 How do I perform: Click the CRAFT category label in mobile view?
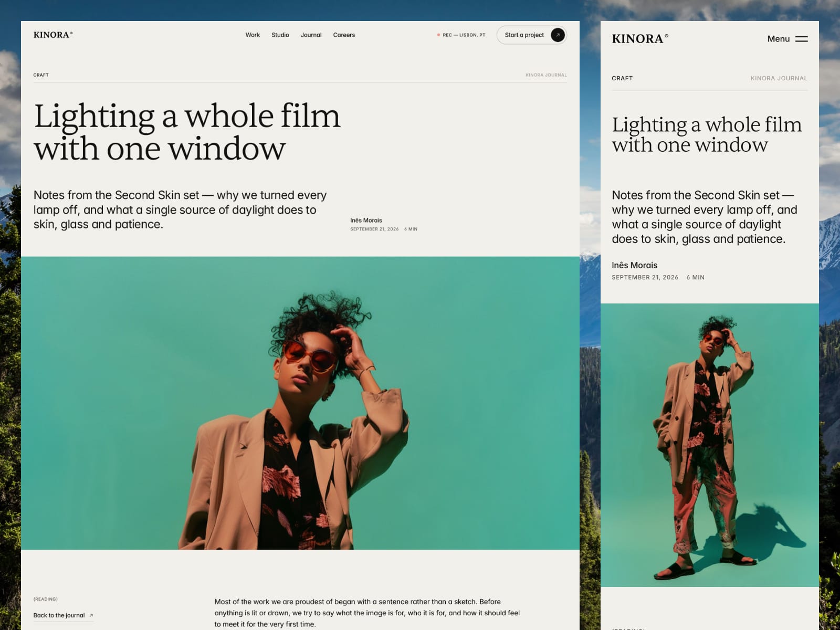coord(622,78)
